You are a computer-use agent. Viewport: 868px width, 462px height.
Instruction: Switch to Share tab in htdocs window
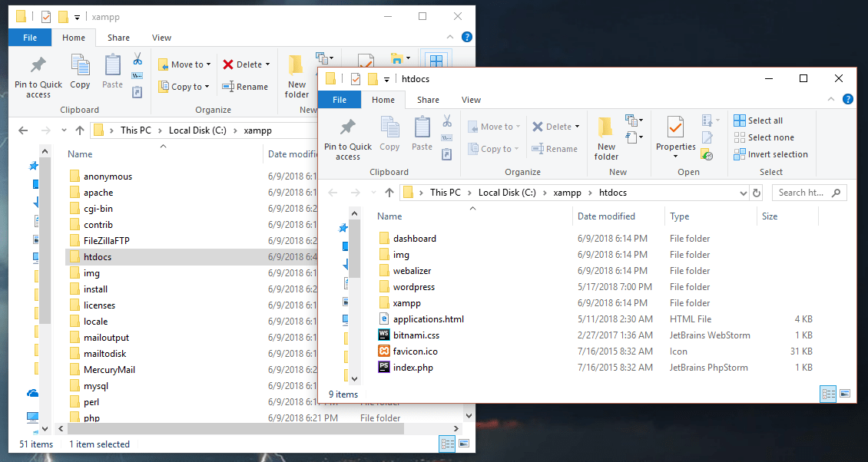click(x=428, y=100)
